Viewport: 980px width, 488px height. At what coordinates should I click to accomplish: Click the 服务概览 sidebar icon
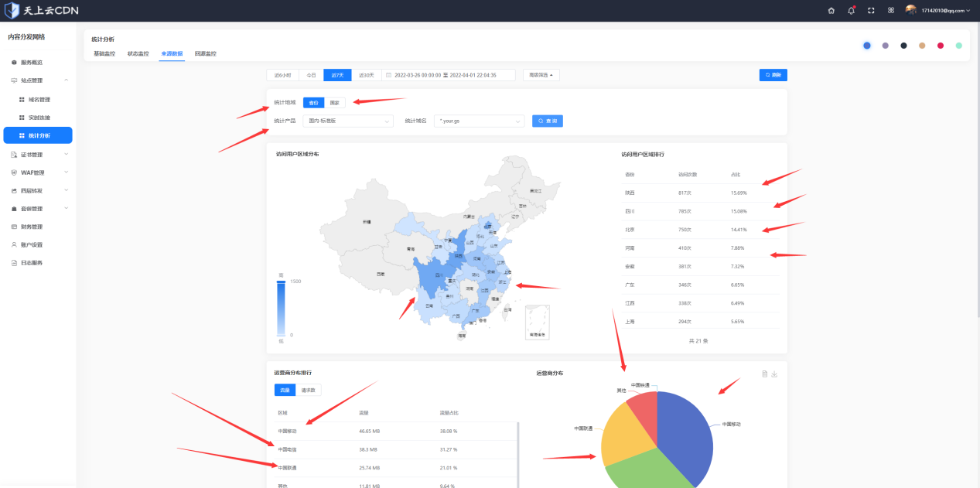(x=14, y=62)
